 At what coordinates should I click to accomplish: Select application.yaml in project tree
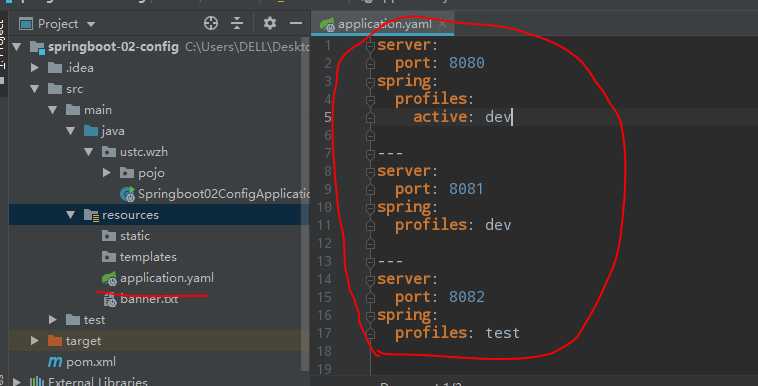point(167,278)
